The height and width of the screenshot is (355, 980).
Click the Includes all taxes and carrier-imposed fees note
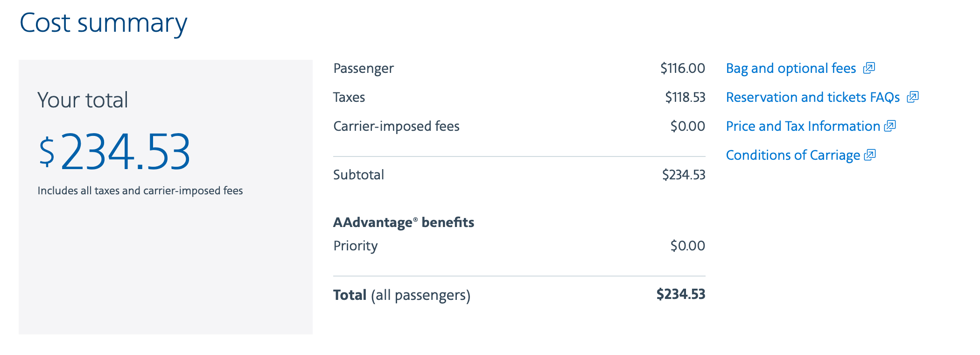[x=140, y=191]
